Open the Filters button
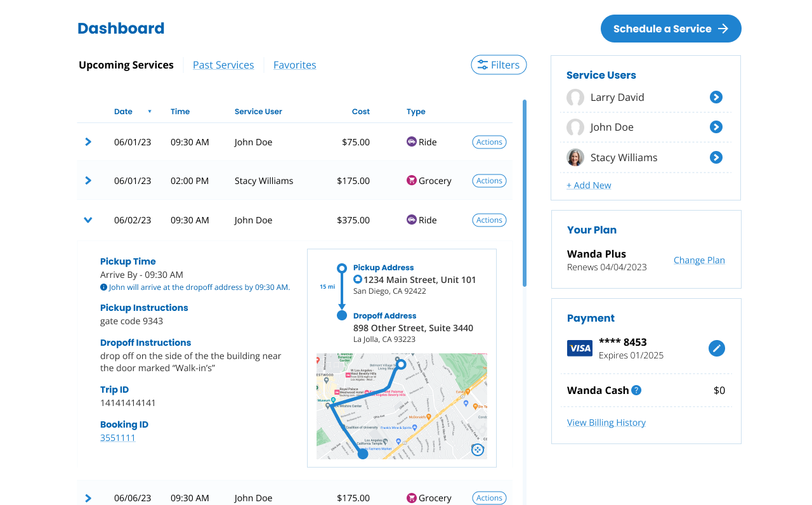The image size is (812, 505). coord(499,65)
